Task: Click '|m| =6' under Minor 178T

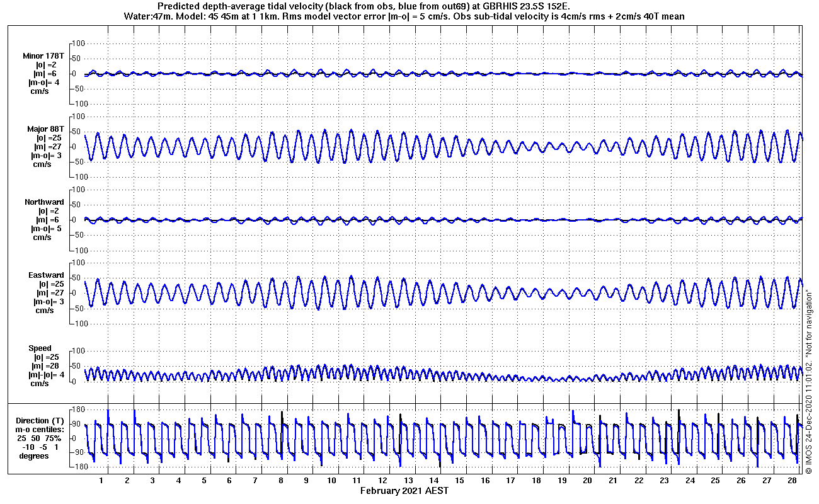Action: pyautogui.click(x=45, y=74)
